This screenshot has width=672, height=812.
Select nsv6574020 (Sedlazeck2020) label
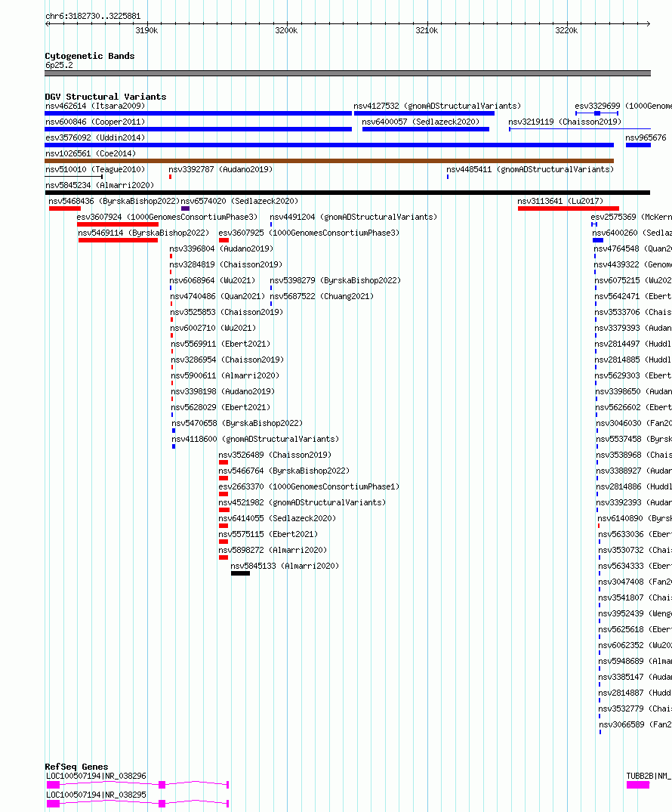[239, 201]
